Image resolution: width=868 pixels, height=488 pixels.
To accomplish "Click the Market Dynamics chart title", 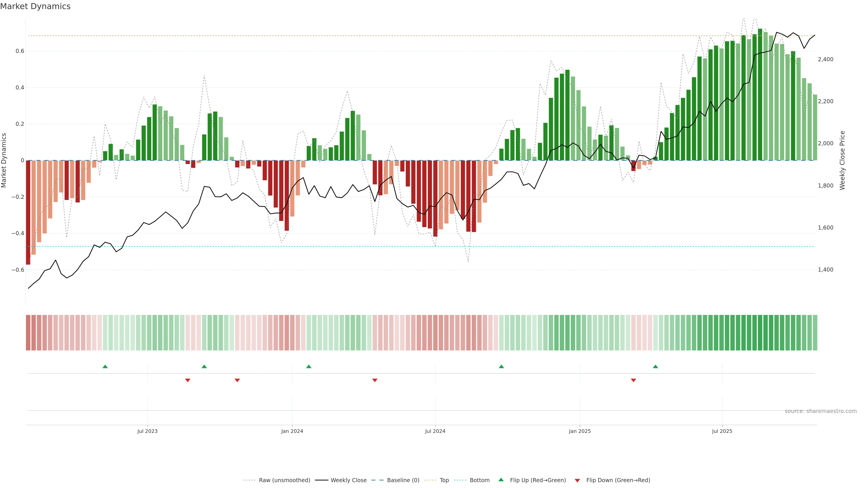I will pos(35,6).
